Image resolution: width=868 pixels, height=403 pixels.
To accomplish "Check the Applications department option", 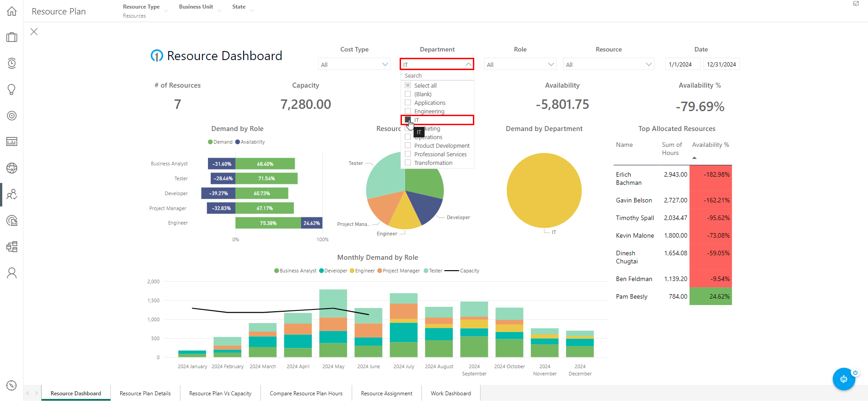I will click(408, 103).
